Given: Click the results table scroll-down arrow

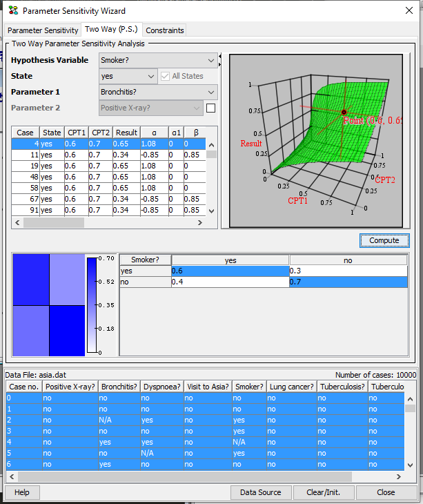Looking at the screenshot, I should (x=211, y=211).
